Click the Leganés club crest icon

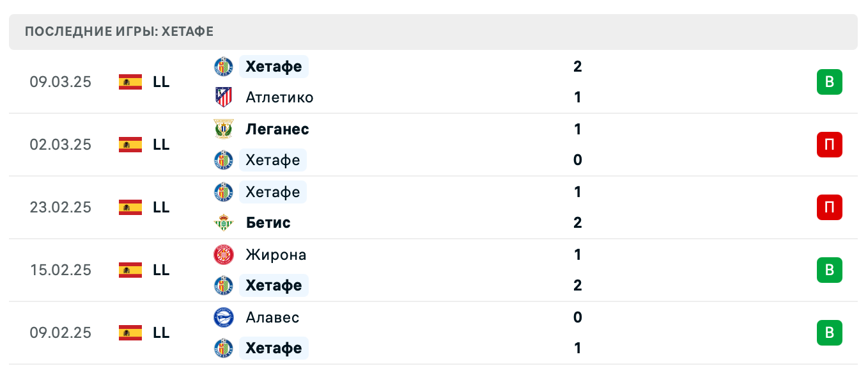click(224, 129)
